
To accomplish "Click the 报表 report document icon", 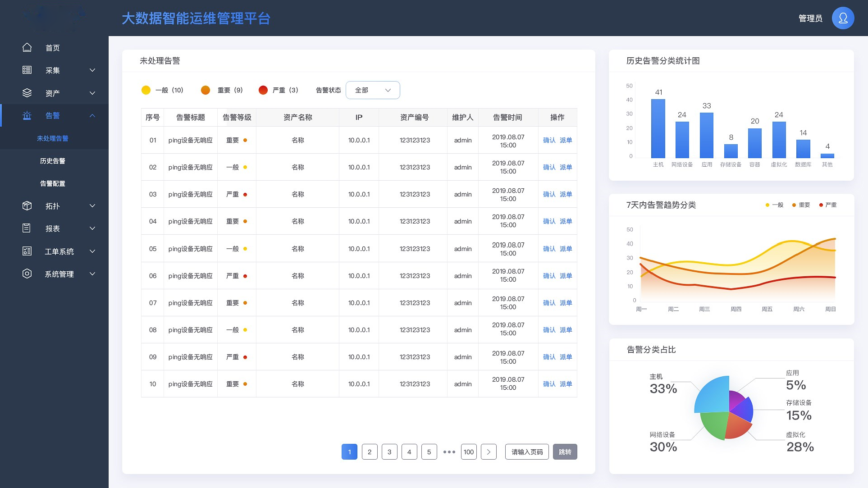I will [x=27, y=228].
